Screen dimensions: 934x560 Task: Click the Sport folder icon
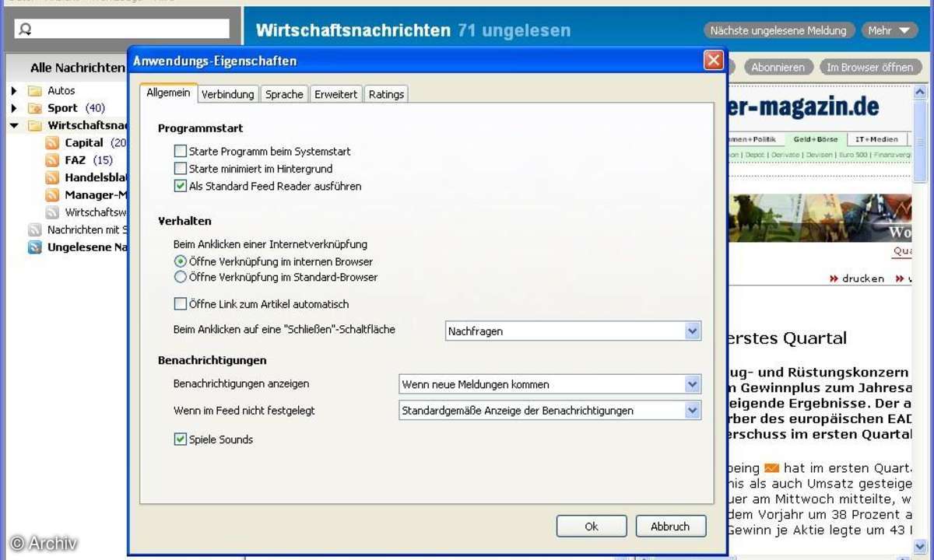pyautogui.click(x=34, y=108)
